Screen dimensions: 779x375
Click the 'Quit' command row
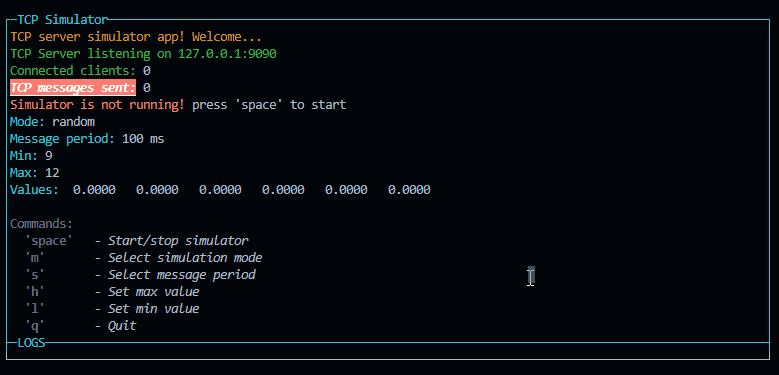click(x=80, y=326)
